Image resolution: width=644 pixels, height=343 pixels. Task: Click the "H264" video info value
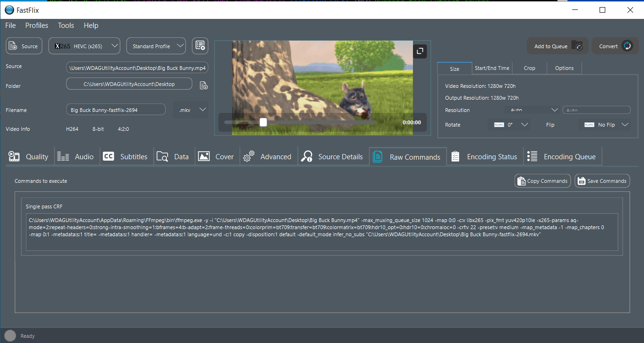pos(72,129)
